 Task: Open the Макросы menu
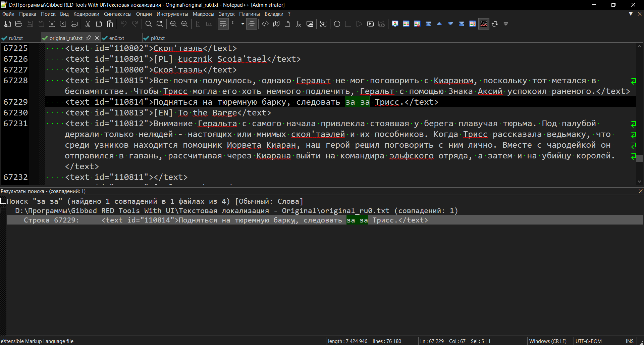203,14
